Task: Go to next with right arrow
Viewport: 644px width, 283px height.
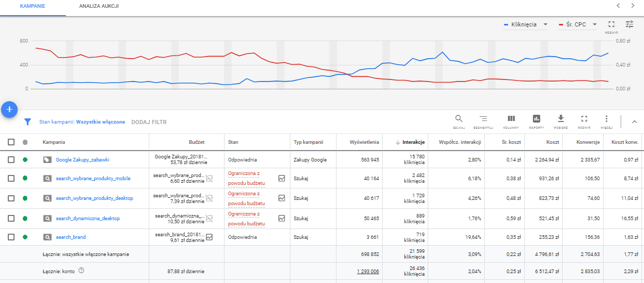Action: (633, 6)
